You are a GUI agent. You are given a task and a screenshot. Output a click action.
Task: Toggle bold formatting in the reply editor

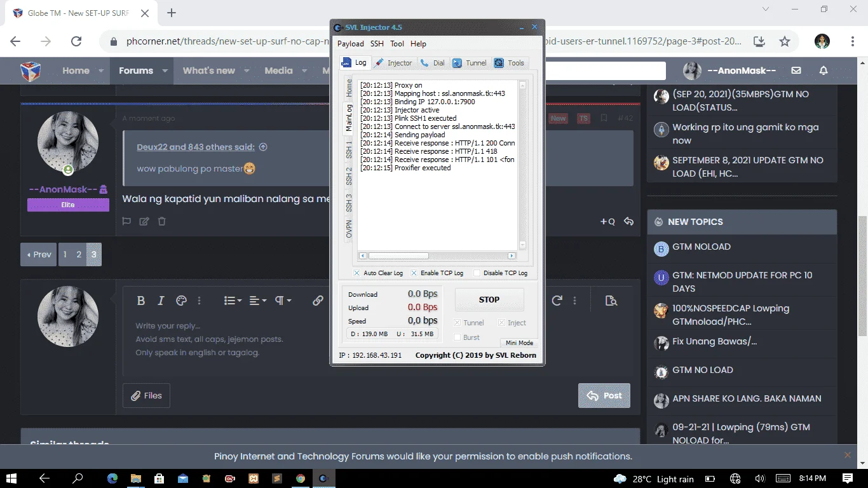[x=141, y=301]
